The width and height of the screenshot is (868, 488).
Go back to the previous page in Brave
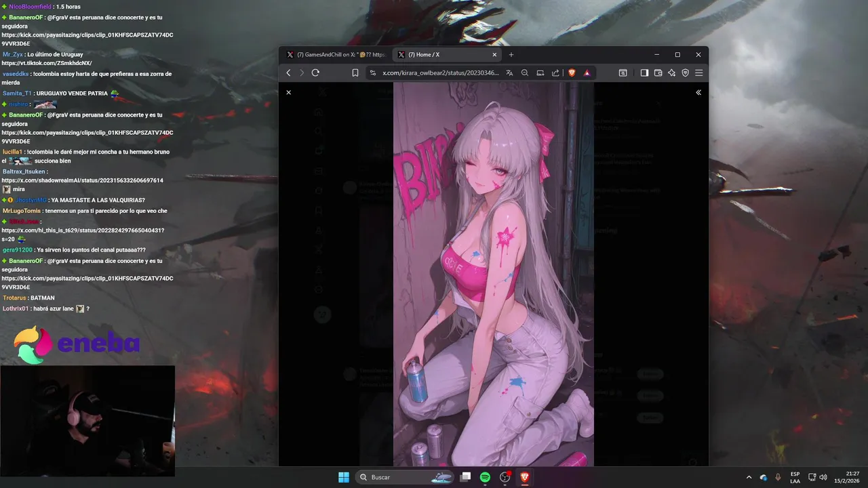coord(288,73)
